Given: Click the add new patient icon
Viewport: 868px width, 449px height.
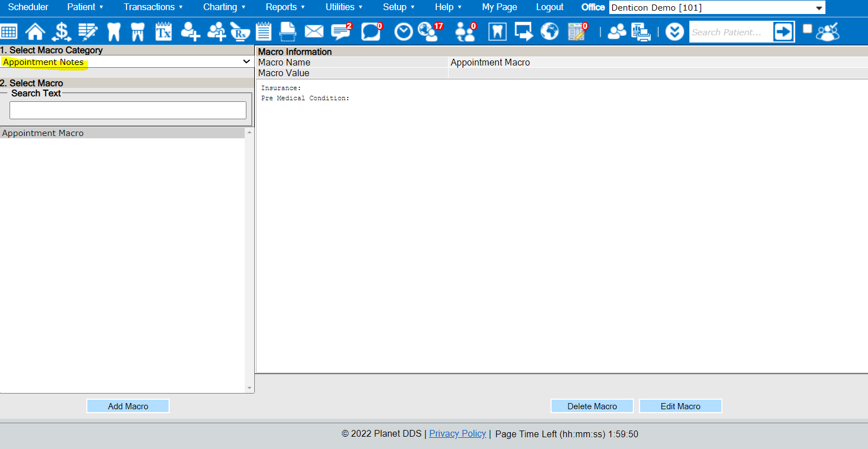Looking at the screenshot, I should pyautogui.click(x=190, y=31).
